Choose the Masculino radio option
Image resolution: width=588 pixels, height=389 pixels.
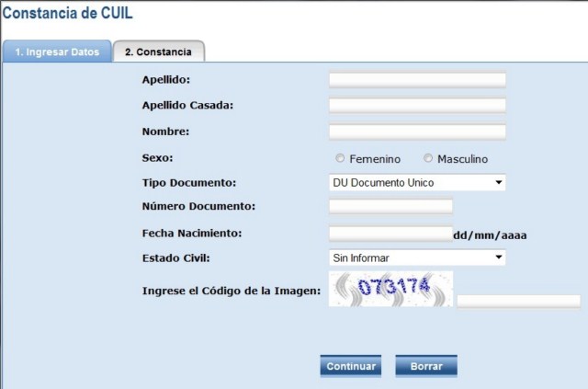(428, 158)
